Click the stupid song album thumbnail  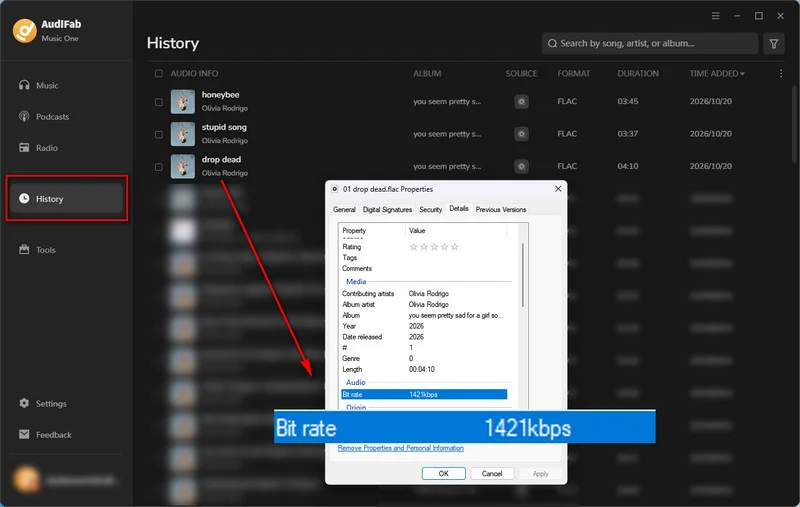[x=183, y=134]
